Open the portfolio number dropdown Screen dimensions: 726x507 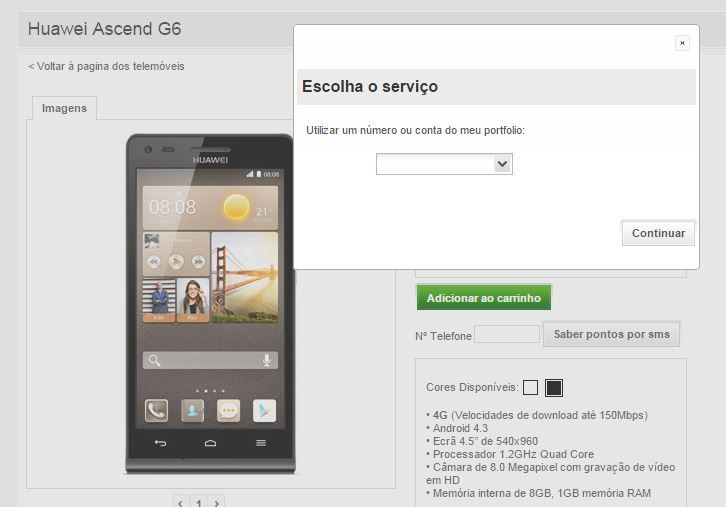(x=444, y=164)
